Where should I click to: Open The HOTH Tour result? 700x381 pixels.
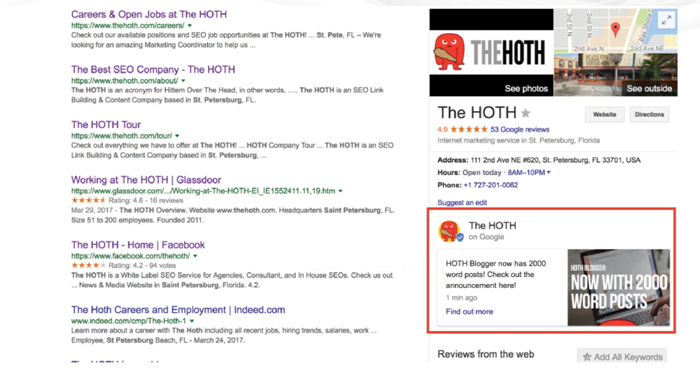(x=106, y=125)
